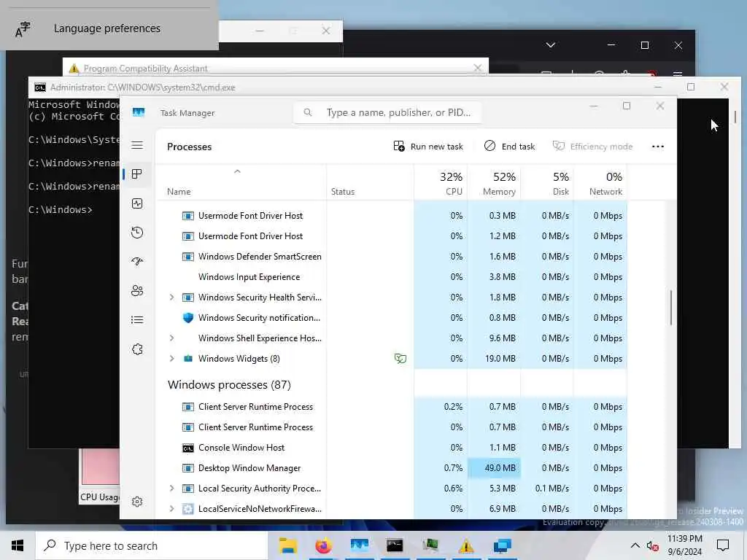
Task: Click Windows Widgets efficiency mode leaf icon
Action: pos(400,359)
